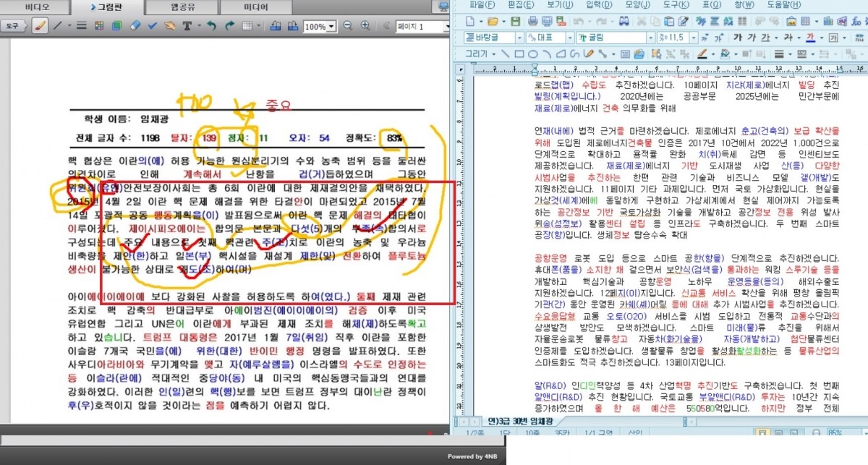Select the document tab 3급 30번 임채광

pyautogui.click(x=518, y=421)
